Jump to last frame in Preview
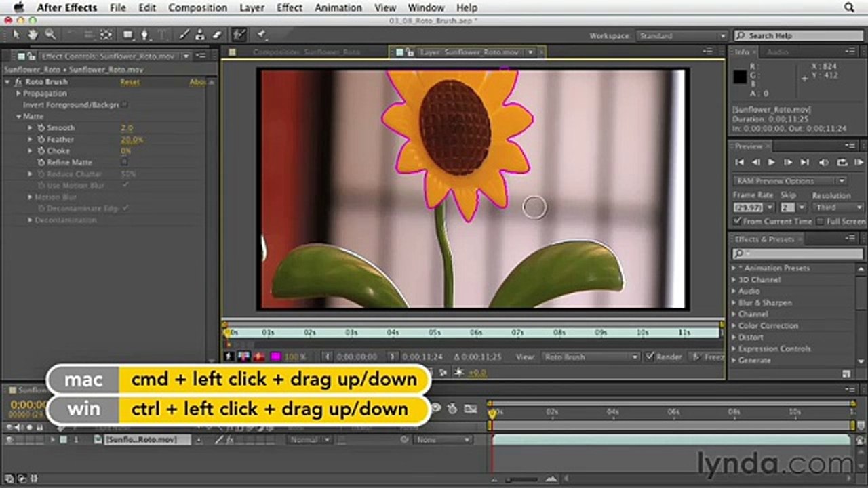Image resolution: width=868 pixels, height=488 pixels. tap(805, 162)
